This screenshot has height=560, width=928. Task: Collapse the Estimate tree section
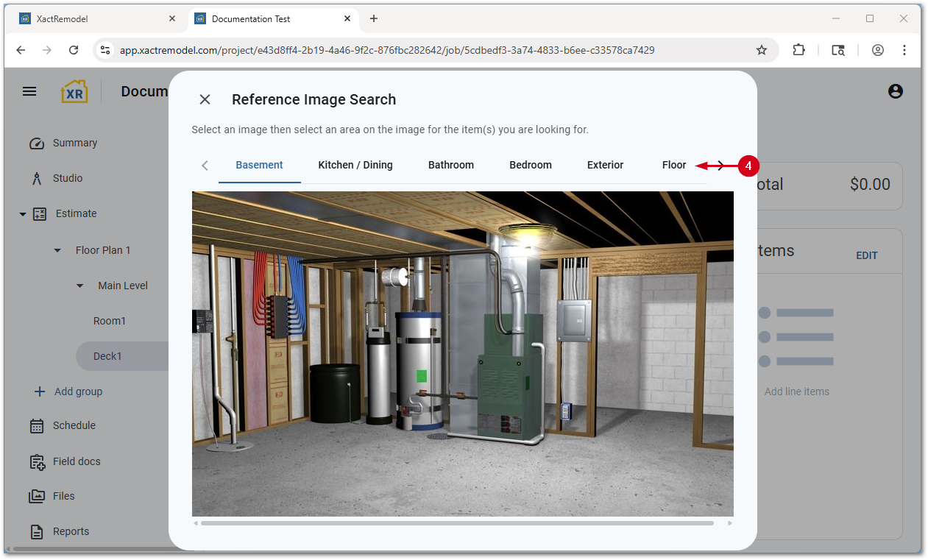coord(22,213)
